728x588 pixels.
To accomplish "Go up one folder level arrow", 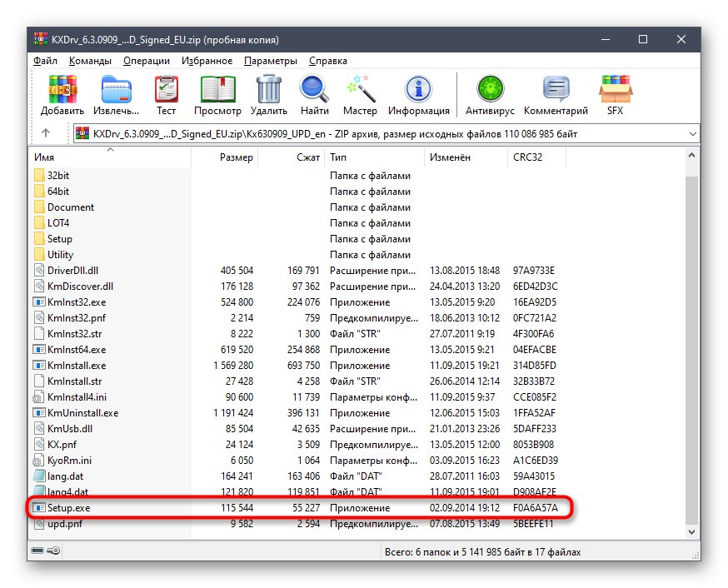I will (x=46, y=133).
